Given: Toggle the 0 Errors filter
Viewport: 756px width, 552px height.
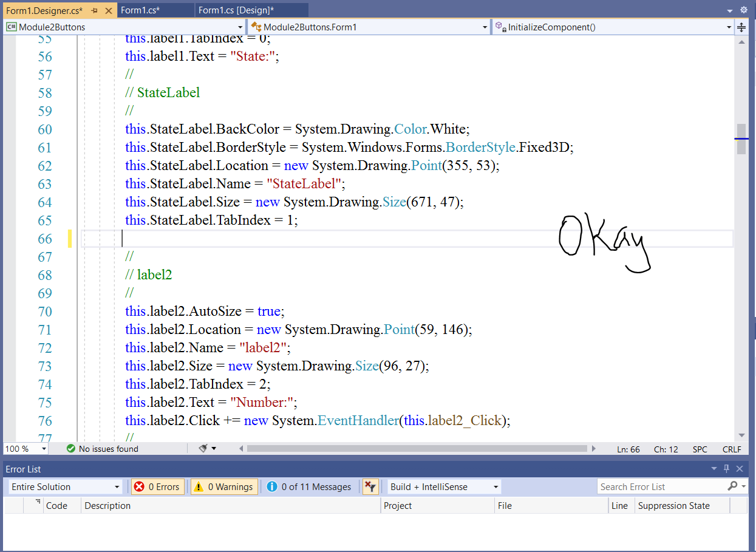Looking at the screenshot, I should [x=157, y=486].
